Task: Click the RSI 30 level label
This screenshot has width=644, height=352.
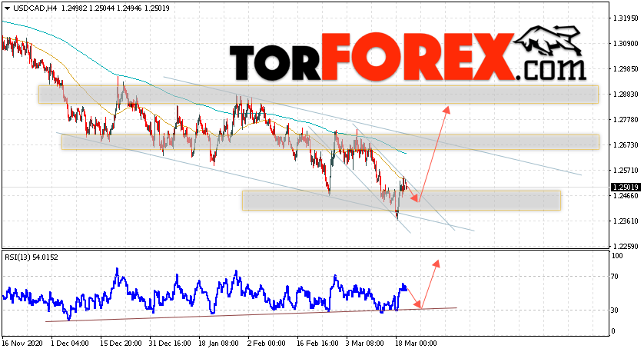Action: (x=615, y=310)
